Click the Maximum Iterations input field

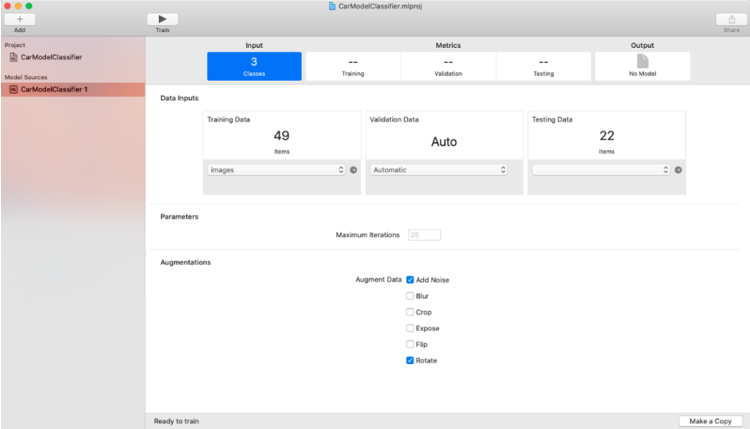point(423,235)
